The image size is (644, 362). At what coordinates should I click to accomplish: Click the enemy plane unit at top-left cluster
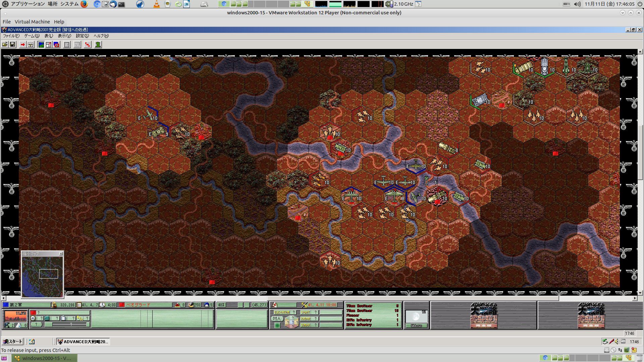click(148, 115)
